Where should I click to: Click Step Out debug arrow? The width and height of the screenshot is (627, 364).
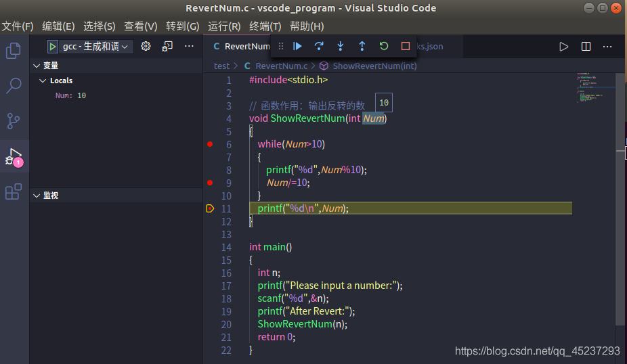coord(362,47)
